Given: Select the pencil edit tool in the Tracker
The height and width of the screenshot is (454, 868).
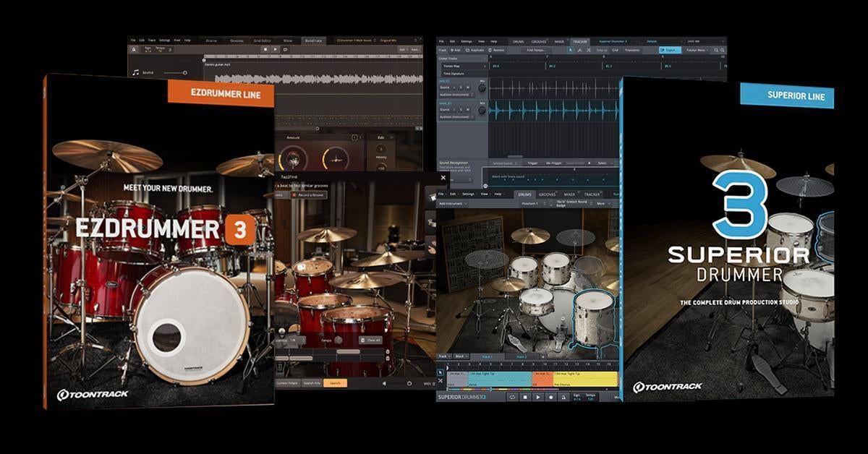Looking at the screenshot, I should click(x=579, y=50).
